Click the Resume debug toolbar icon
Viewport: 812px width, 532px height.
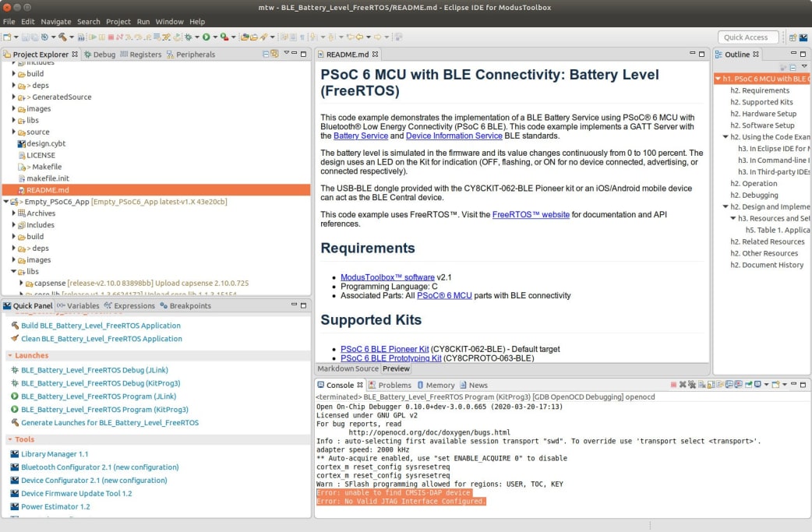(93, 37)
